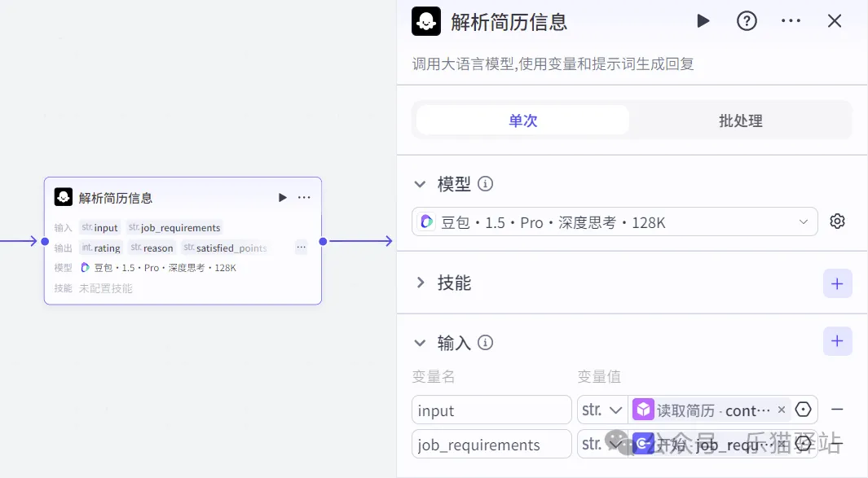Remove the 读取简历 content reference with its x
The image size is (868, 478).
[x=782, y=410]
